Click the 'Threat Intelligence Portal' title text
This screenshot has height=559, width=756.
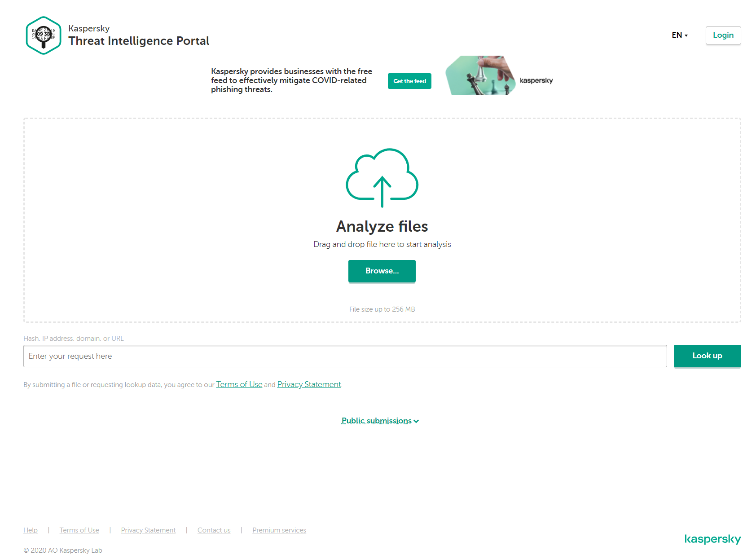tap(139, 41)
